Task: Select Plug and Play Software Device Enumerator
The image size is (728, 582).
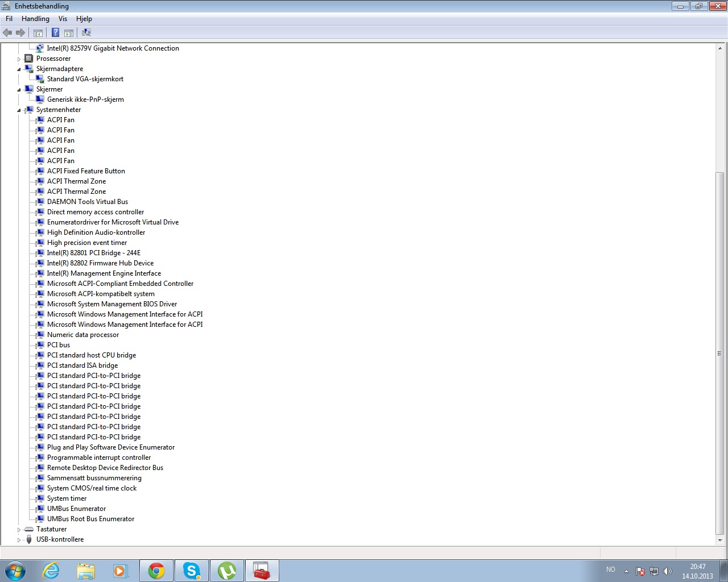Action: 111,447
